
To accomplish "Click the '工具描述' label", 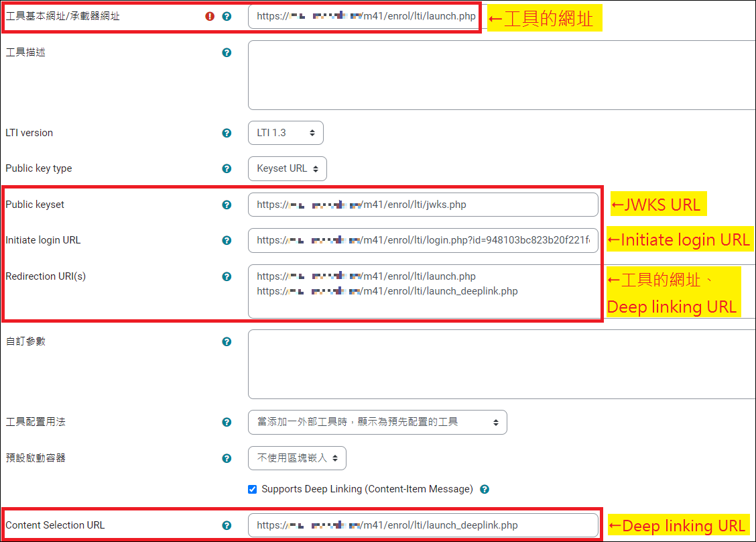I will click(x=25, y=52).
